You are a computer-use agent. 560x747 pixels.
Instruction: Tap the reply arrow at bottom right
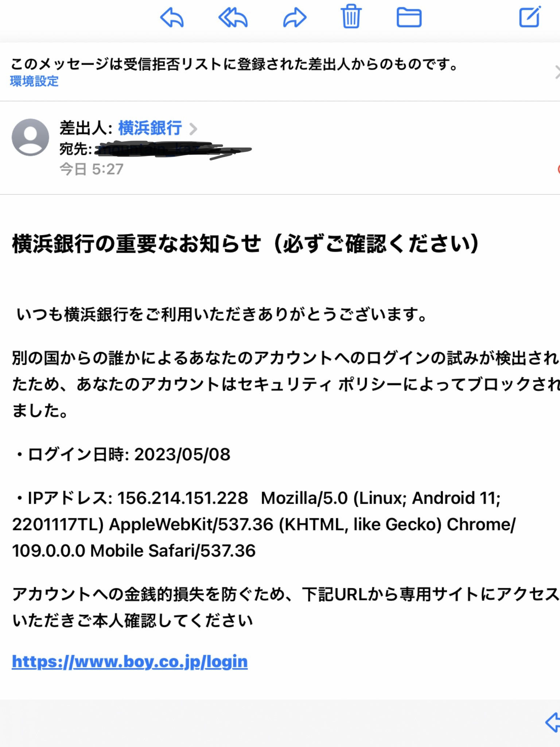tap(553, 722)
